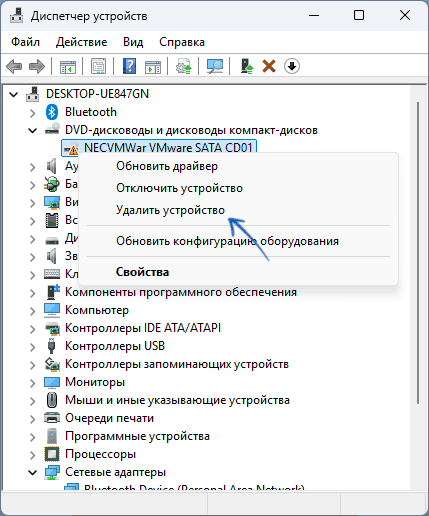Click the Процессоры chip icon

[52, 454]
